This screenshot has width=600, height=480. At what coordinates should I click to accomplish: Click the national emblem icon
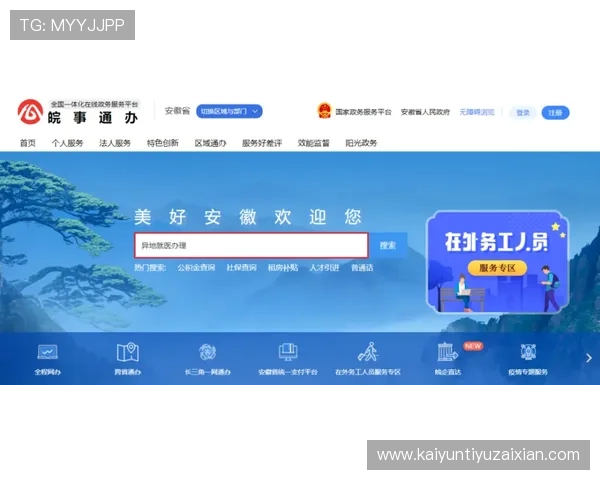(324, 111)
